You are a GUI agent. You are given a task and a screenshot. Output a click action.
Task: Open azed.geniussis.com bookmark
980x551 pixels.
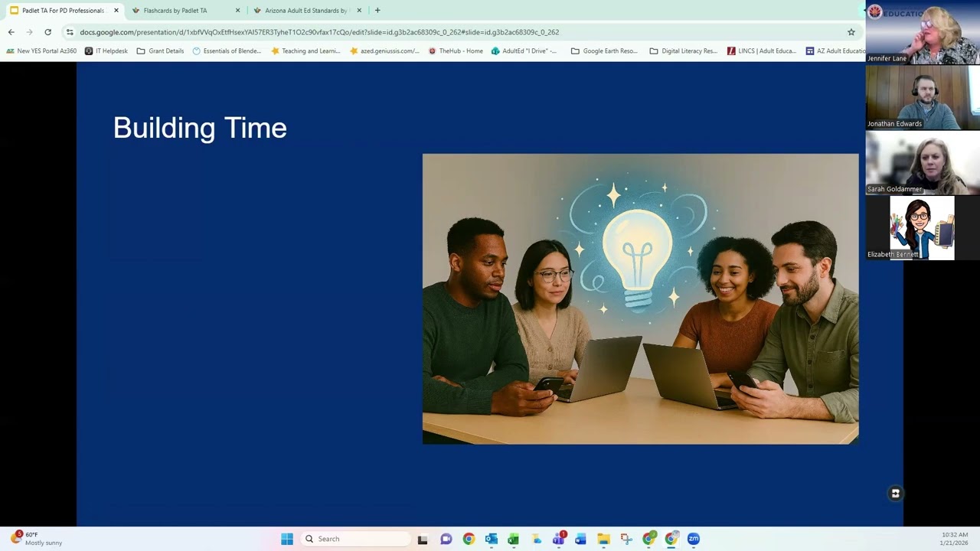384,51
